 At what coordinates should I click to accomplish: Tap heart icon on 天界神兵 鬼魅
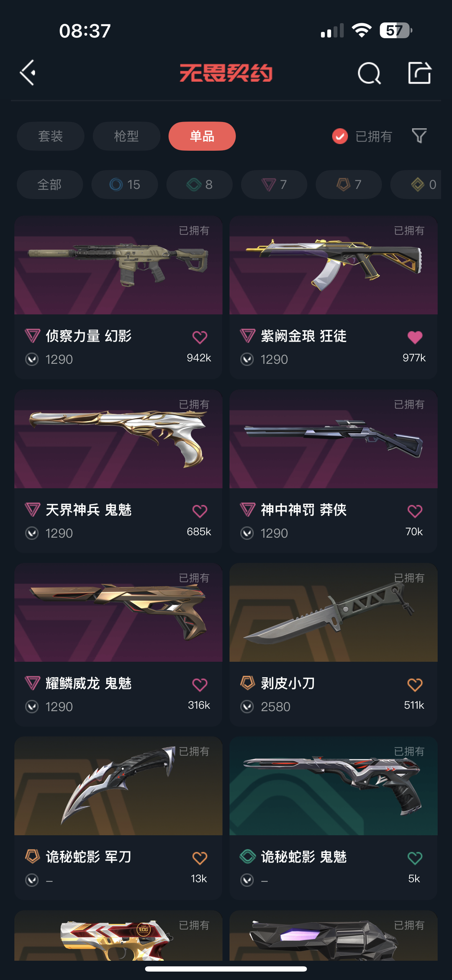[x=200, y=511]
